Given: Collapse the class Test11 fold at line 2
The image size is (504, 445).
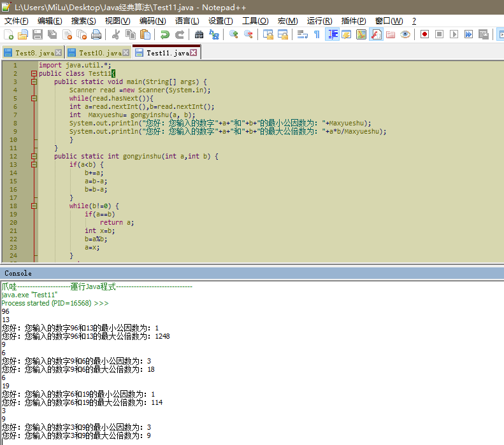Looking at the screenshot, I should tap(34, 73).
